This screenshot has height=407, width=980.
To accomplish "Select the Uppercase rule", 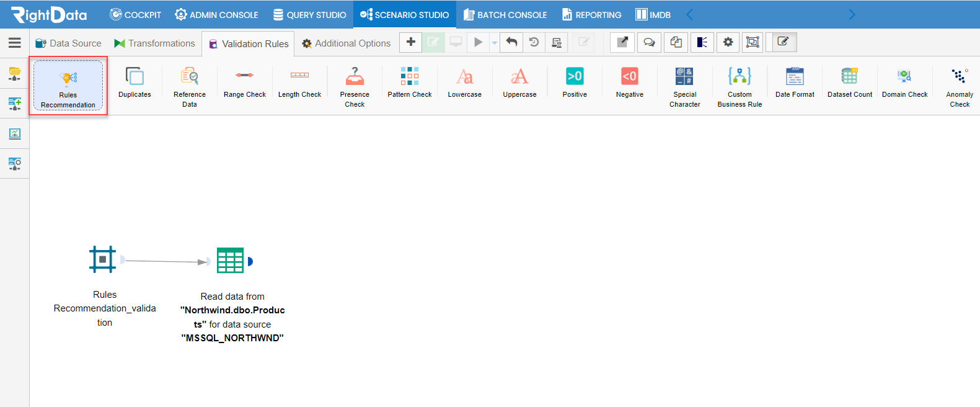I will (x=519, y=83).
